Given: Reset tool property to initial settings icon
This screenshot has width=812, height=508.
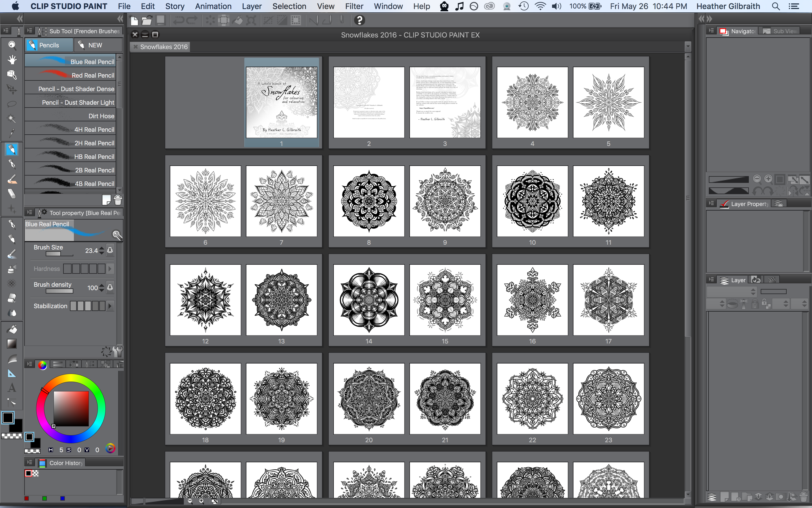Looking at the screenshot, I should click(x=106, y=351).
